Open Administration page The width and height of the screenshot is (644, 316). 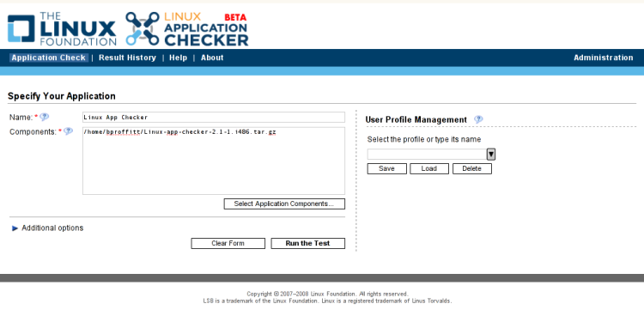pyautogui.click(x=604, y=58)
